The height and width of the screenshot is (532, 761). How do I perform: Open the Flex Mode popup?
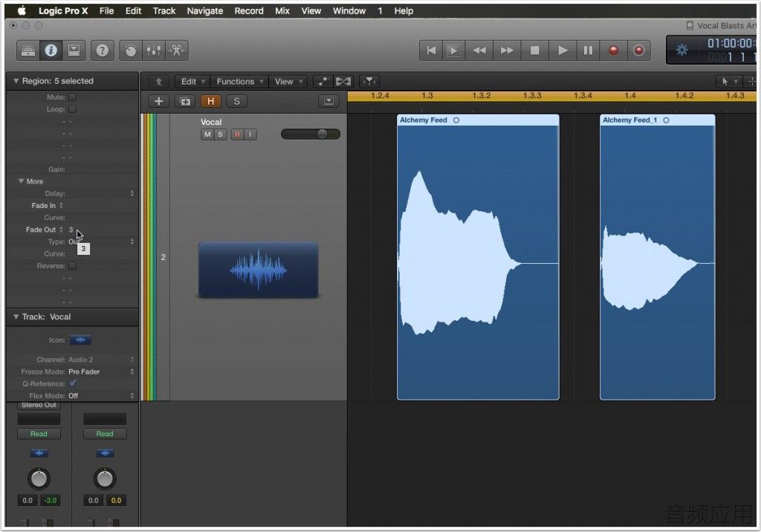pyautogui.click(x=101, y=395)
